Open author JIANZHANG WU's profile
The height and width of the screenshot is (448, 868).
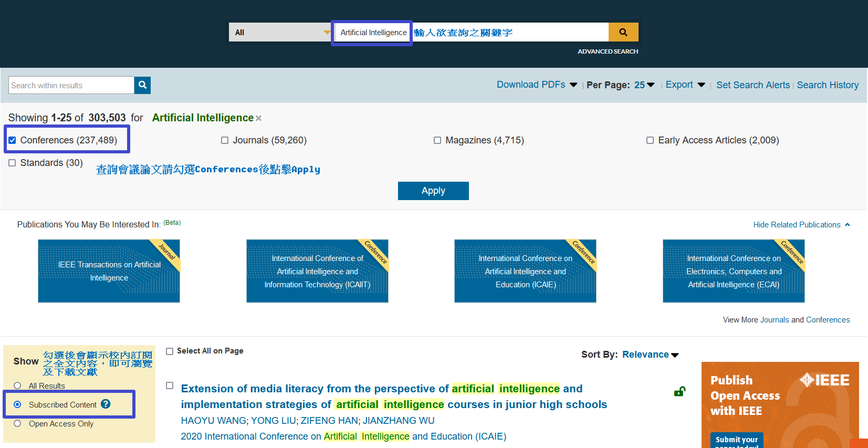(399, 421)
